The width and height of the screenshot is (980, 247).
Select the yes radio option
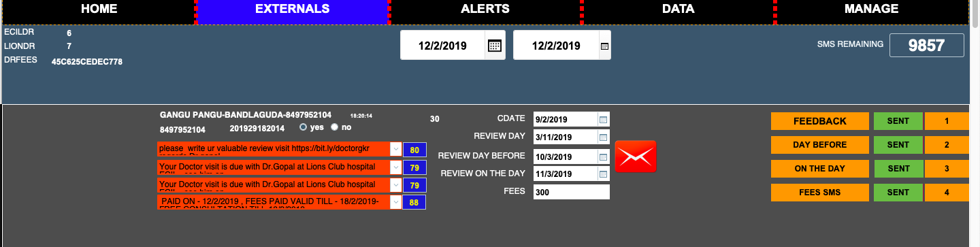(304, 127)
